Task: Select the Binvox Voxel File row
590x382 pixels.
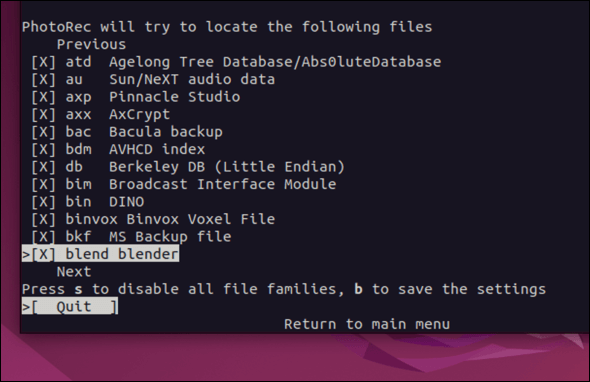Action: tap(153, 219)
